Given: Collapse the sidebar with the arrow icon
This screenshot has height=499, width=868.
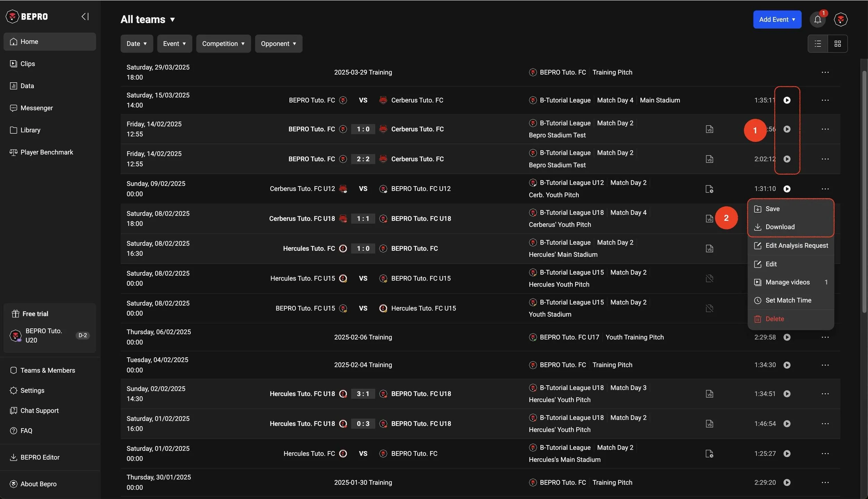Looking at the screenshot, I should 85,16.
